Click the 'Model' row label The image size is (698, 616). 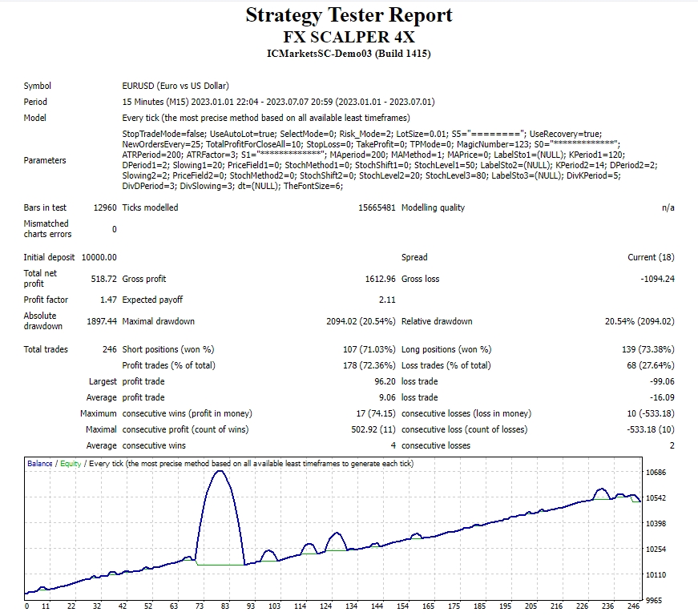pos(34,118)
